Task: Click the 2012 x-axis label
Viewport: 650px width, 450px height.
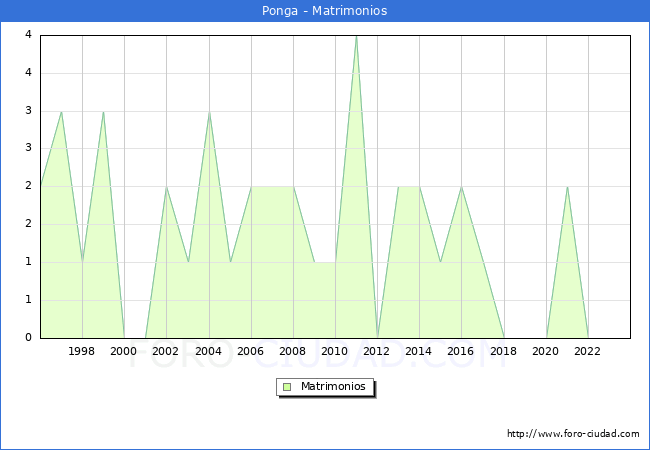Action: click(377, 351)
